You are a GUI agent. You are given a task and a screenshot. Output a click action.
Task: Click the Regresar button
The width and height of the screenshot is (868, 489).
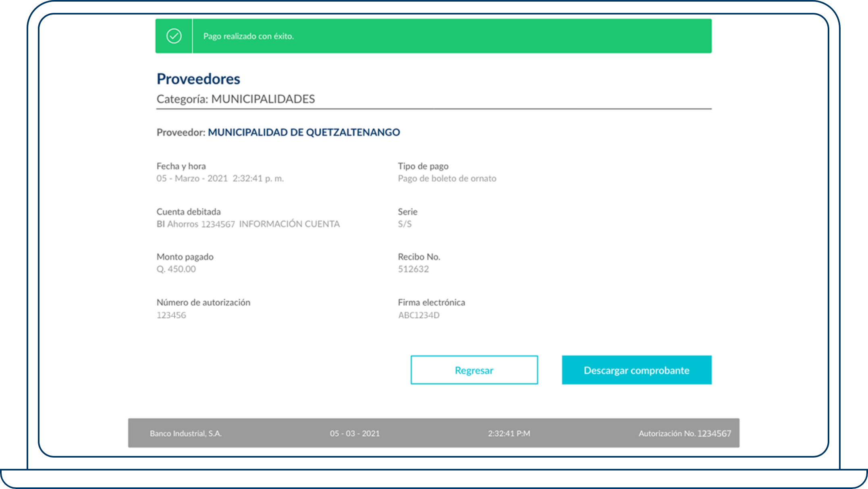[x=474, y=370]
